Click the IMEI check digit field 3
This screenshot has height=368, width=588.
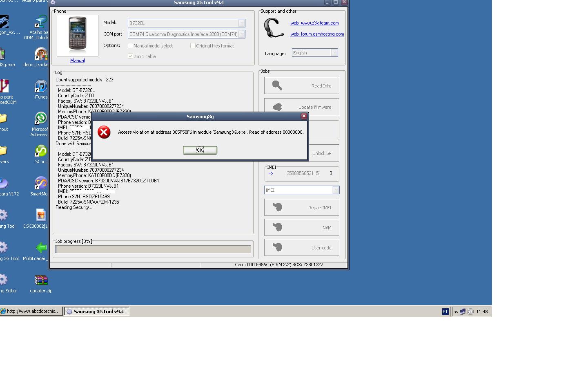[331, 173]
